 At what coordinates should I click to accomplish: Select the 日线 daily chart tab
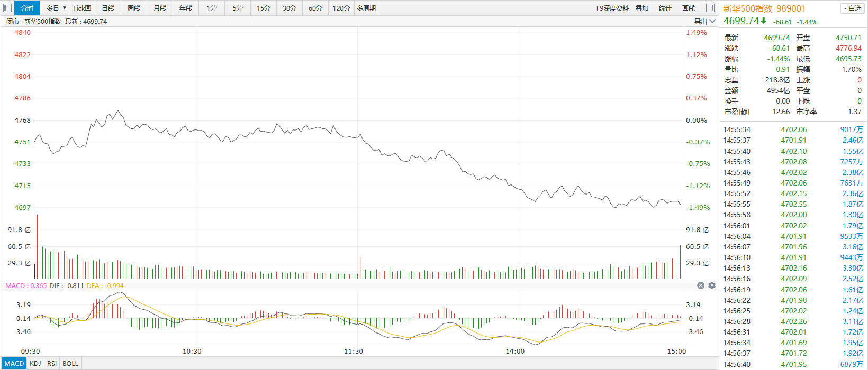click(108, 8)
